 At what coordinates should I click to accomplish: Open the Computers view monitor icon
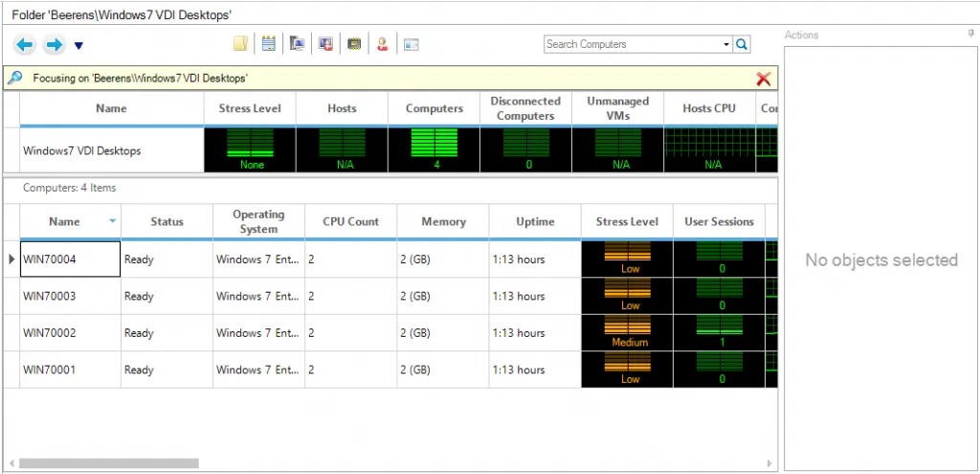click(298, 44)
